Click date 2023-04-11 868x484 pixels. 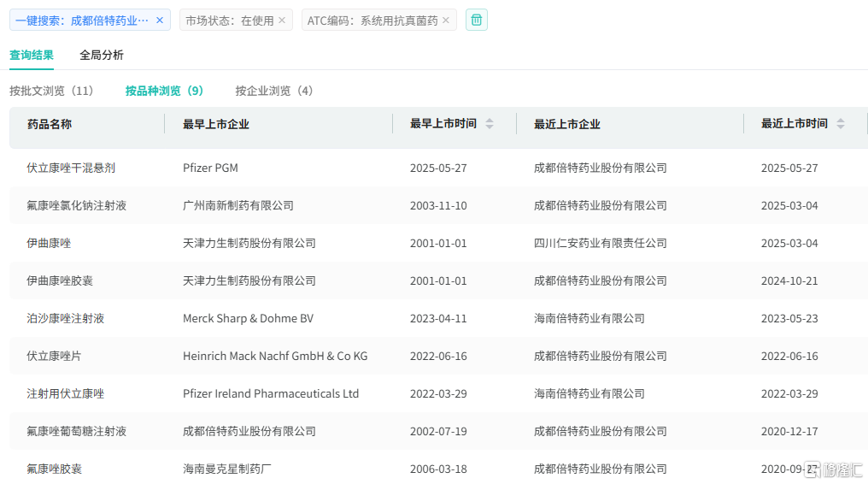pyautogui.click(x=438, y=318)
